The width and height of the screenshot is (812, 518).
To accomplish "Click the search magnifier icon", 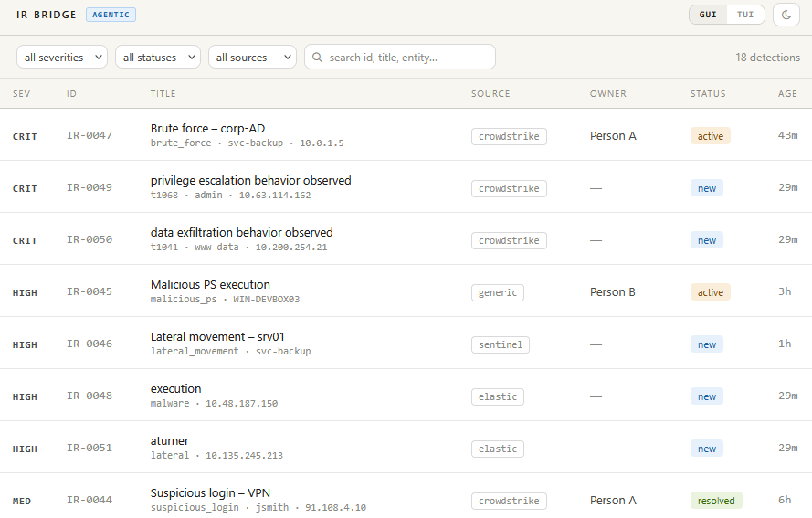I will point(318,57).
